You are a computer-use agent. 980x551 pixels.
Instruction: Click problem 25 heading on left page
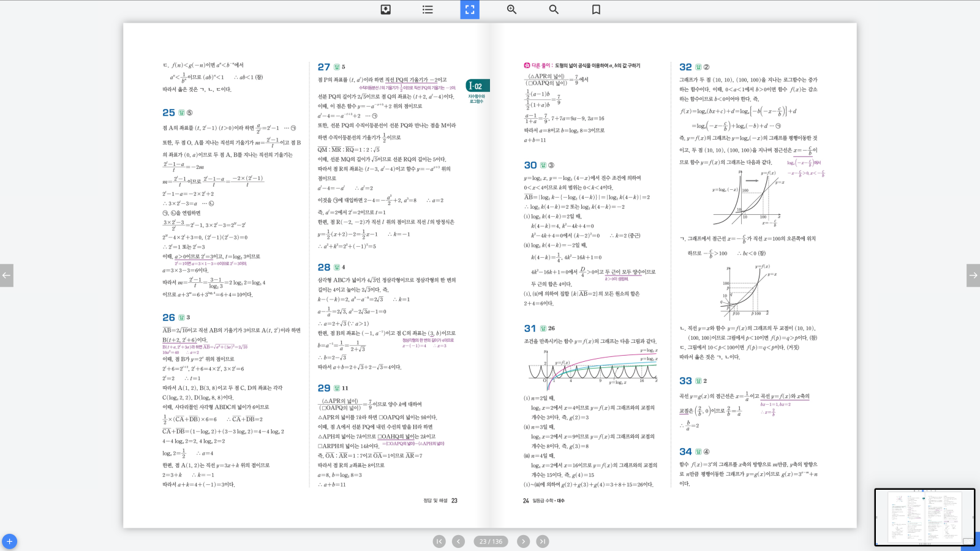[168, 113]
